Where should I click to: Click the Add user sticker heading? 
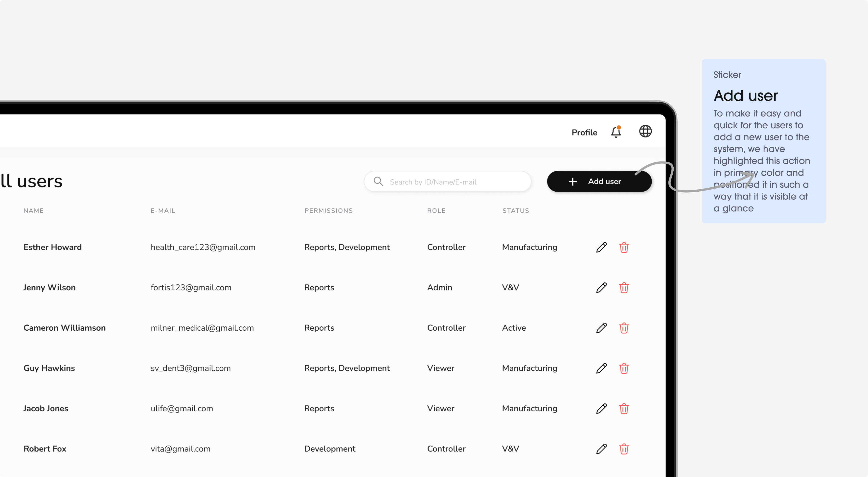coord(745,96)
